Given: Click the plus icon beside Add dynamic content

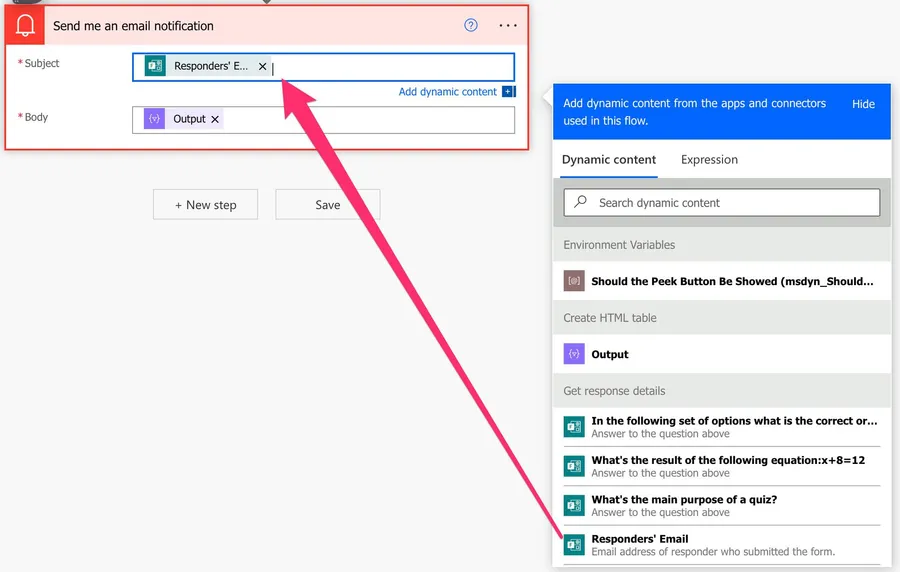Looking at the screenshot, I should (508, 92).
